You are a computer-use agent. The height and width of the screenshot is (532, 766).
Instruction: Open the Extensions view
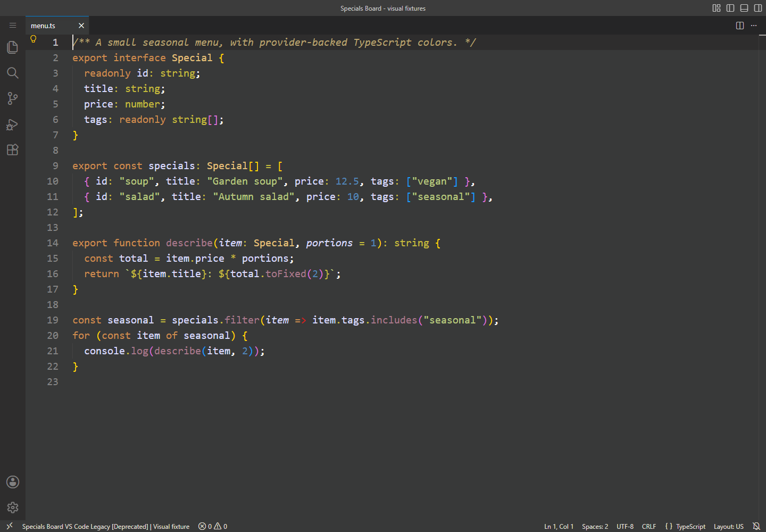13,150
